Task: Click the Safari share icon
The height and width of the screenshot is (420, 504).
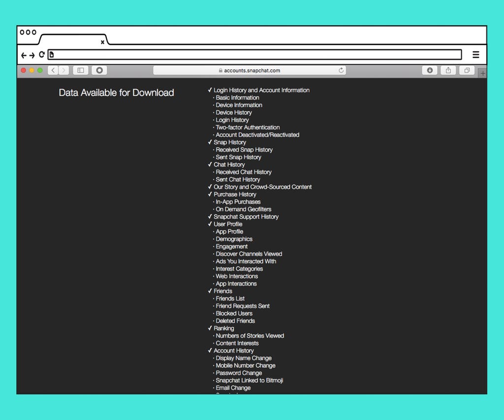Action: pos(448,70)
